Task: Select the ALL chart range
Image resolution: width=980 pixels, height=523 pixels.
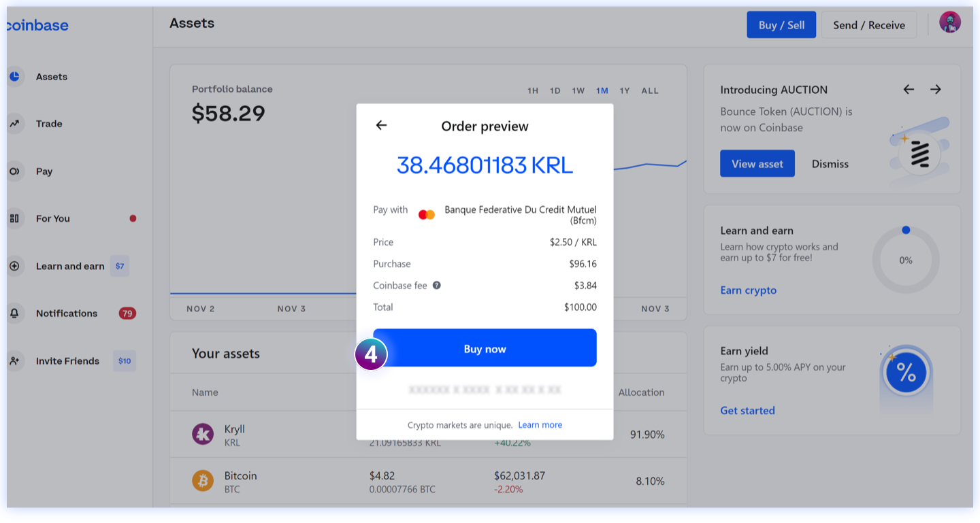Action: point(650,90)
